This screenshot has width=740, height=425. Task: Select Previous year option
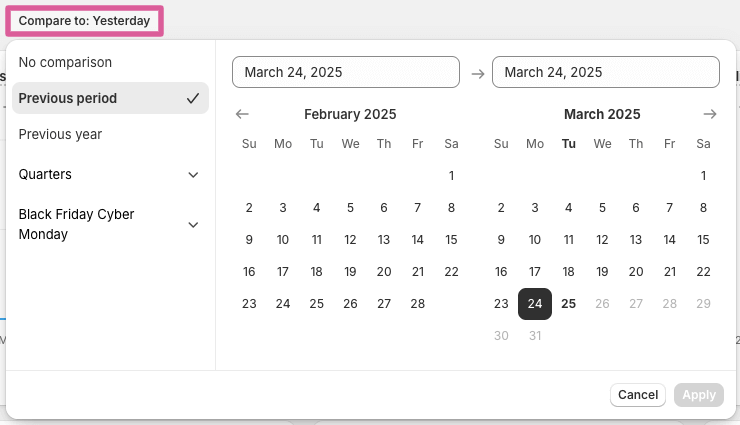(x=60, y=134)
